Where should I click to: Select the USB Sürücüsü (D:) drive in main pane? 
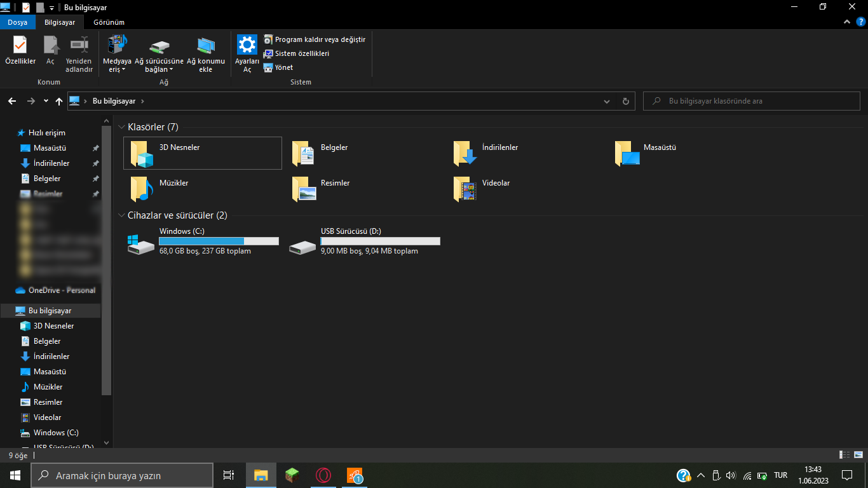point(364,241)
